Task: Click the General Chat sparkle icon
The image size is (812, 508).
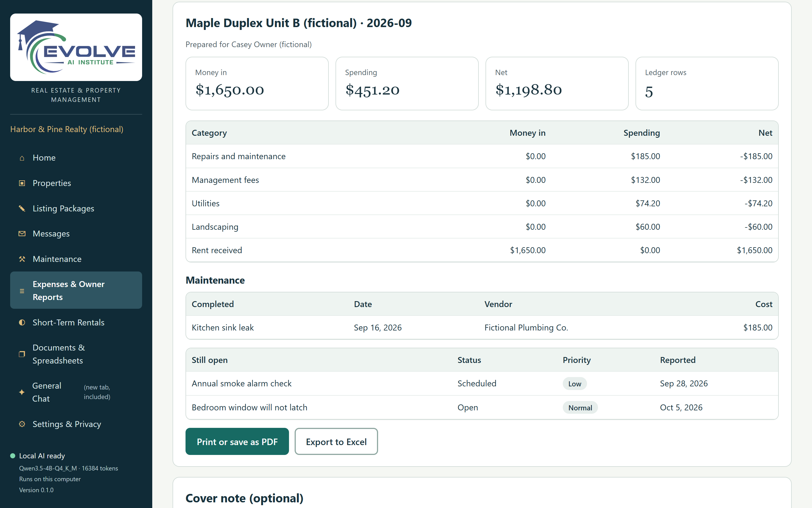Action: click(22, 392)
